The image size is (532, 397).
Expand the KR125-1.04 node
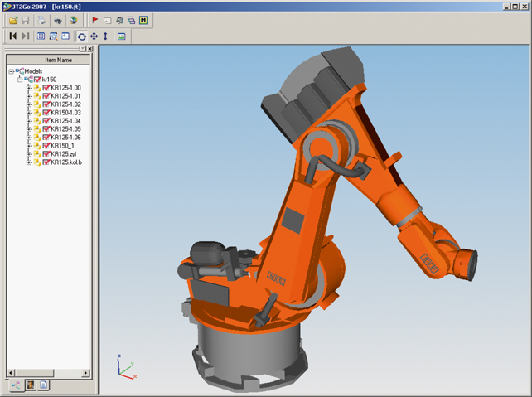[x=29, y=121]
